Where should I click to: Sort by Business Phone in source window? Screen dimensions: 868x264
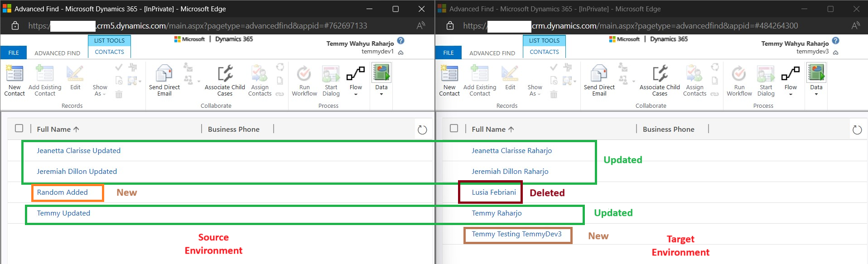click(234, 129)
